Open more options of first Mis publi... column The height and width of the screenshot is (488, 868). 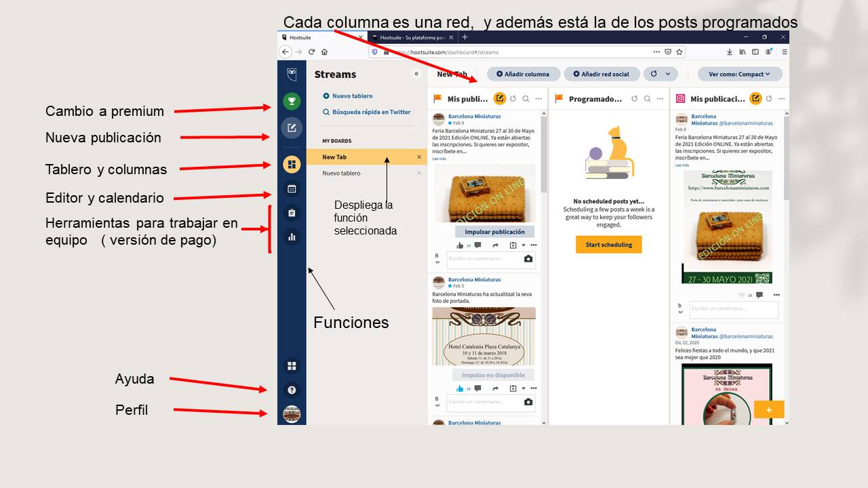coord(538,99)
